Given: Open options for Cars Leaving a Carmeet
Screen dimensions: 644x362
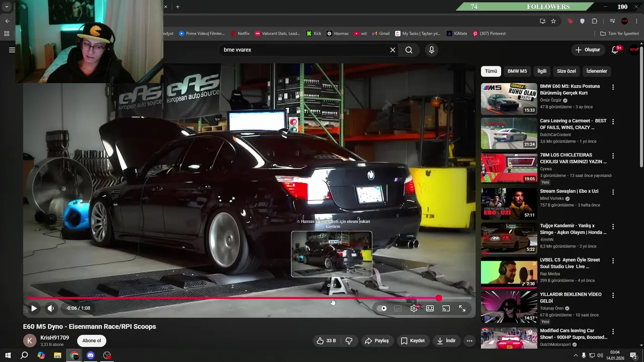Looking at the screenshot, I should [613, 122].
